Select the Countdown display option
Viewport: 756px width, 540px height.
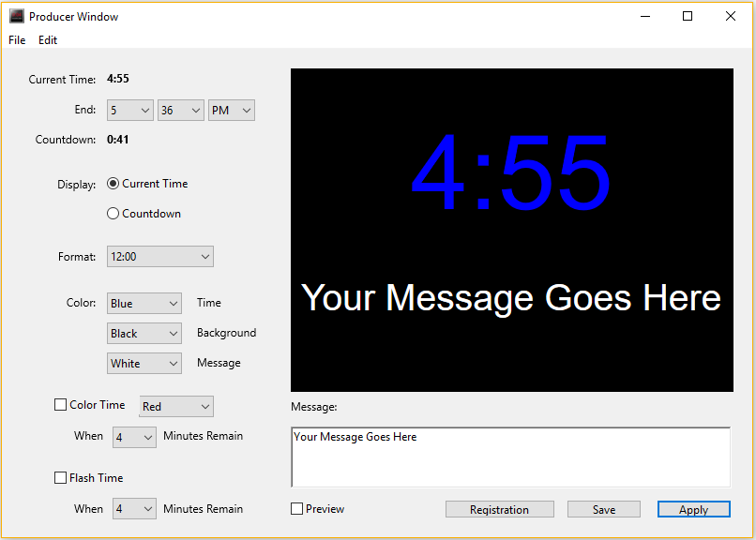point(113,213)
